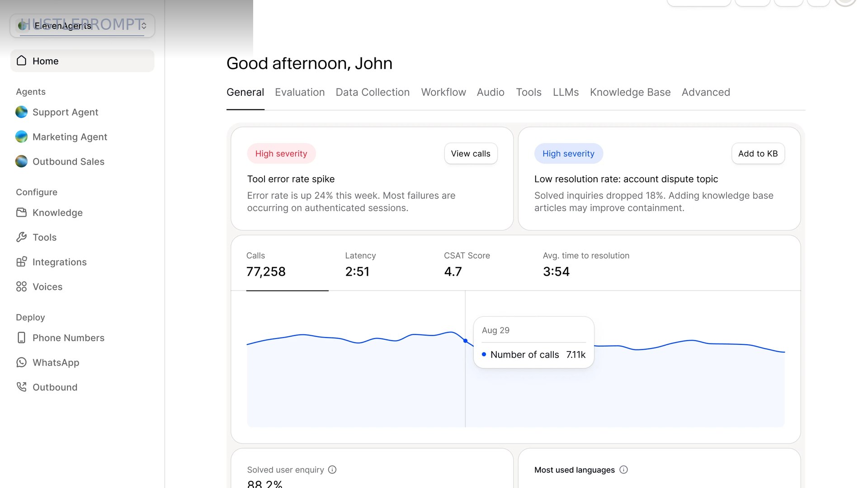Open the Advanced tab

pos(706,92)
